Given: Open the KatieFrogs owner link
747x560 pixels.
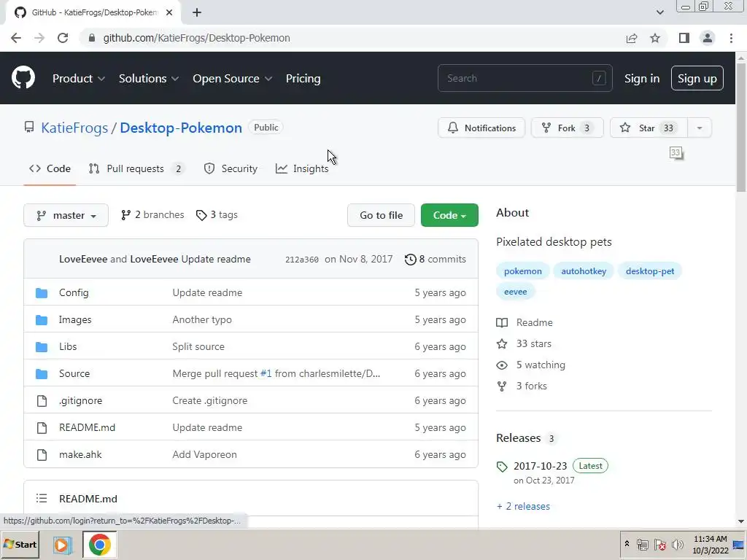Looking at the screenshot, I should click(74, 128).
